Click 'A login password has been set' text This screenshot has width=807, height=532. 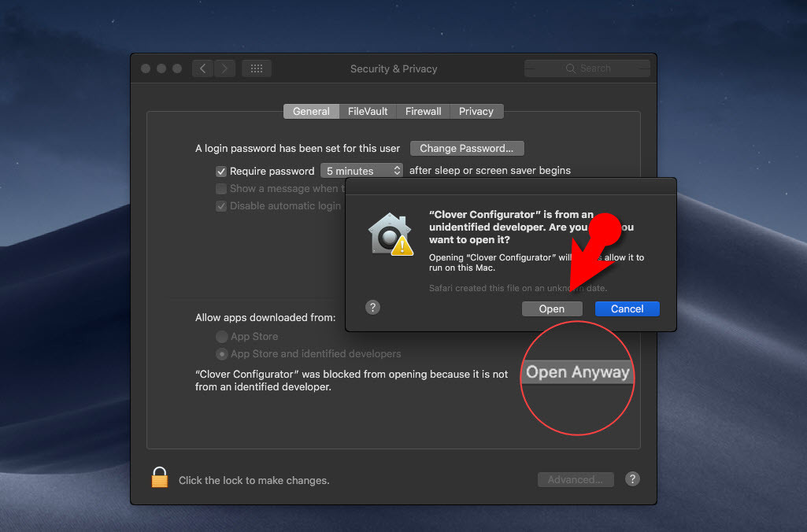(298, 149)
